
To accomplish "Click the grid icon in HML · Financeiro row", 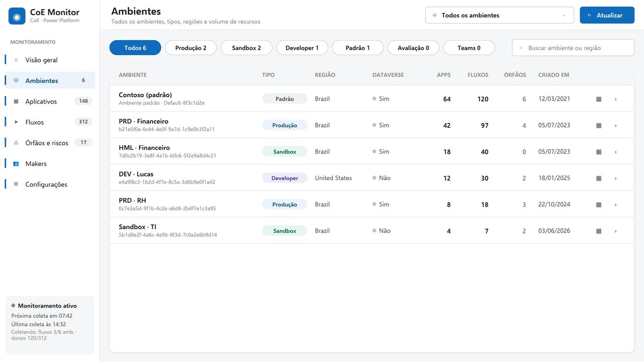I will pos(599,152).
